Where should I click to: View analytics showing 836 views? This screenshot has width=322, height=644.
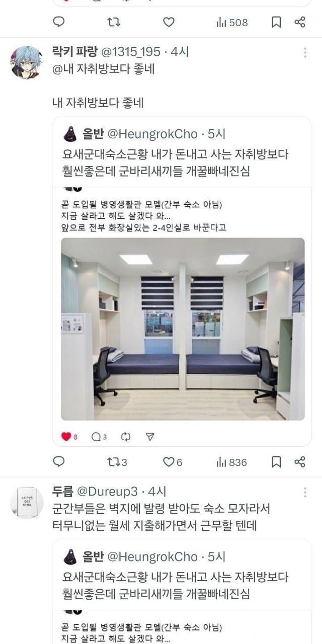(x=232, y=462)
